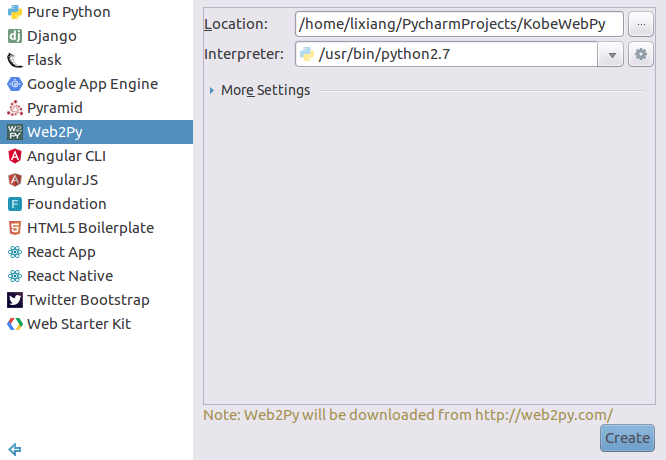Click the Web2Py logo icon

pyautogui.click(x=15, y=132)
